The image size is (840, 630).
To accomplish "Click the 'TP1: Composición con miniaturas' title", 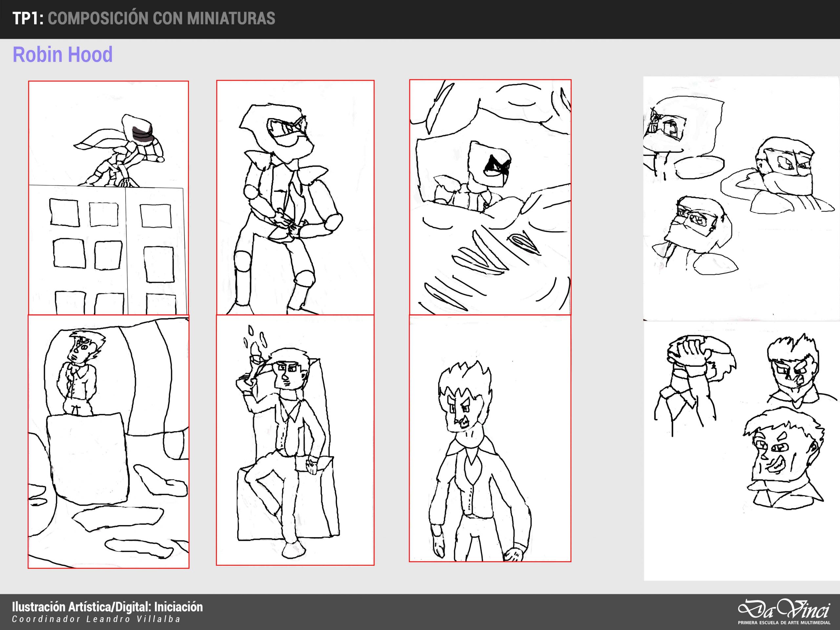I will (x=143, y=19).
